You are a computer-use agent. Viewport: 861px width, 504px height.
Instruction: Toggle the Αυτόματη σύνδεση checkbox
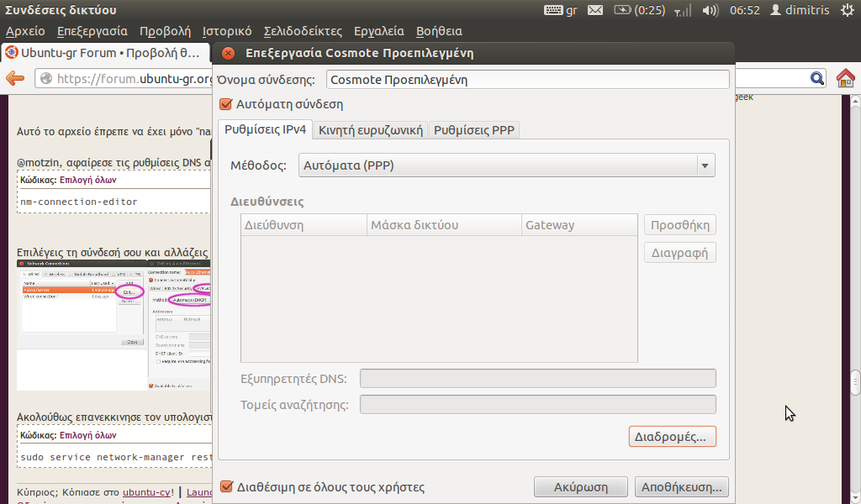tap(225, 105)
